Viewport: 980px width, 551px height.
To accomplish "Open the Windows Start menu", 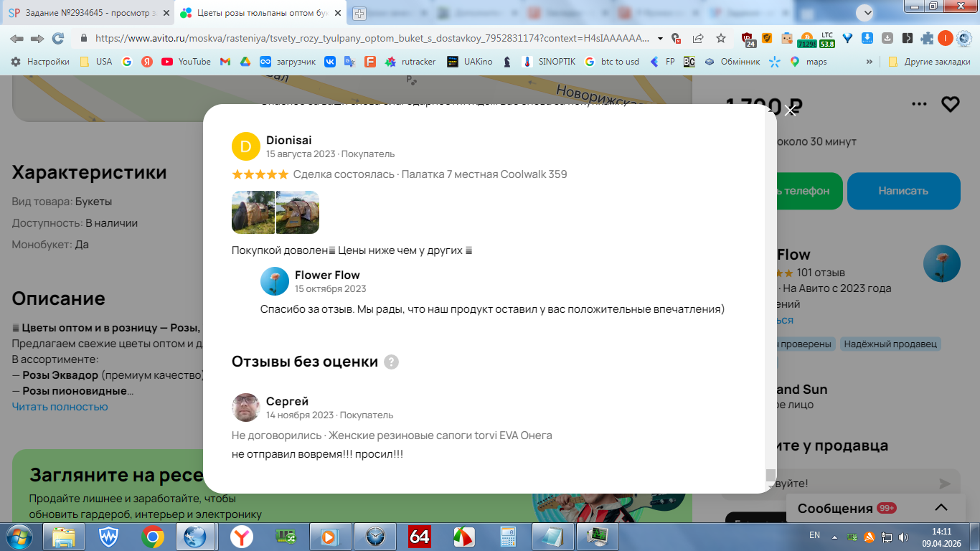I will pyautogui.click(x=19, y=536).
